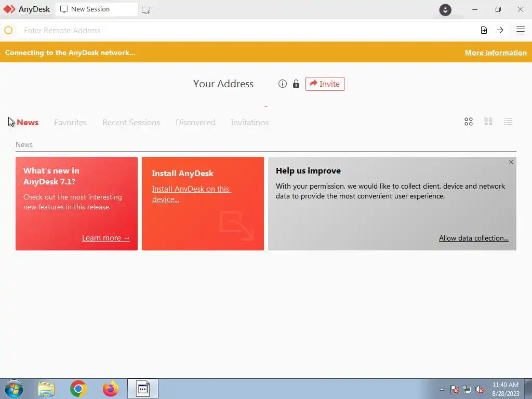Viewport: 532px width, 399px height.
Task: Switch to small tiles view
Action: [x=488, y=122]
